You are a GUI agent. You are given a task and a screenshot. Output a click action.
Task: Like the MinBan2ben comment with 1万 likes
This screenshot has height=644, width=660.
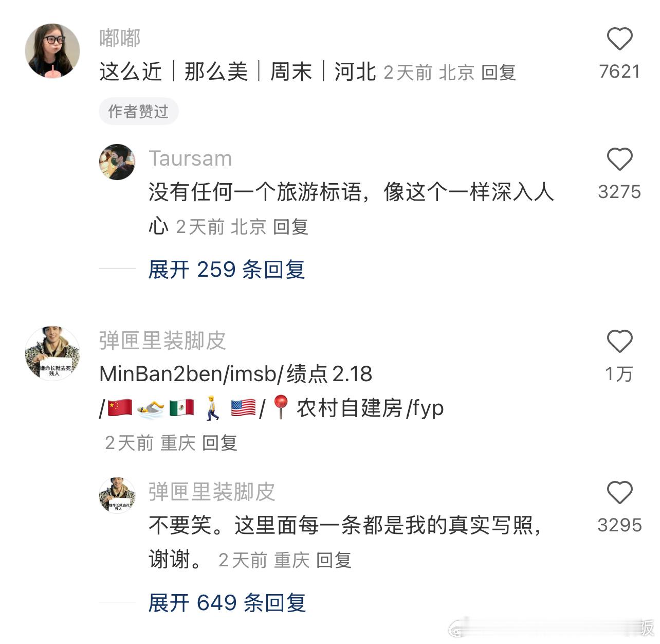pyautogui.click(x=619, y=342)
